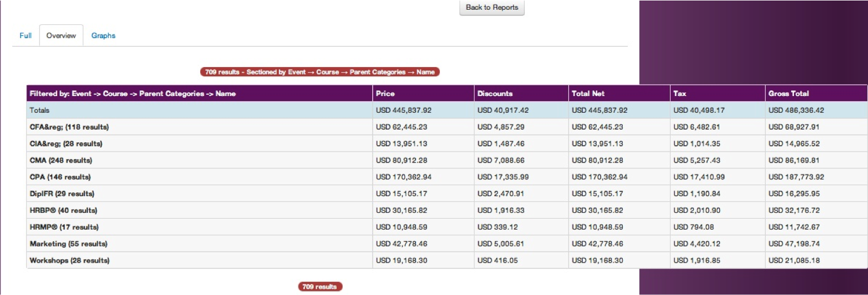This screenshot has width=868, height=295.
Task: Click the Back to Reports button
Action: point(492,8)
